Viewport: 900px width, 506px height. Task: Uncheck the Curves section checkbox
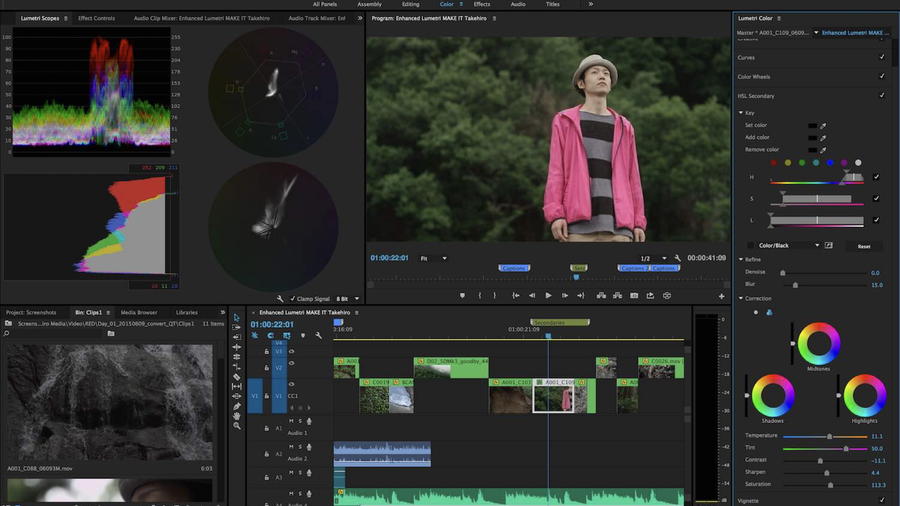[882, 57]
